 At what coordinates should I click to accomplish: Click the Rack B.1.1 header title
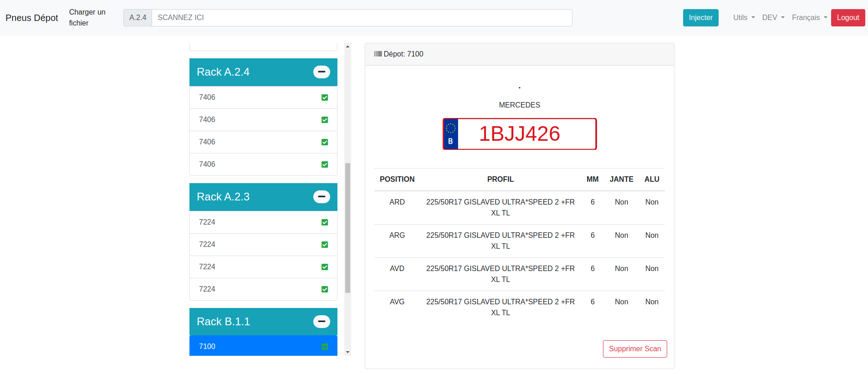point(224,322)
